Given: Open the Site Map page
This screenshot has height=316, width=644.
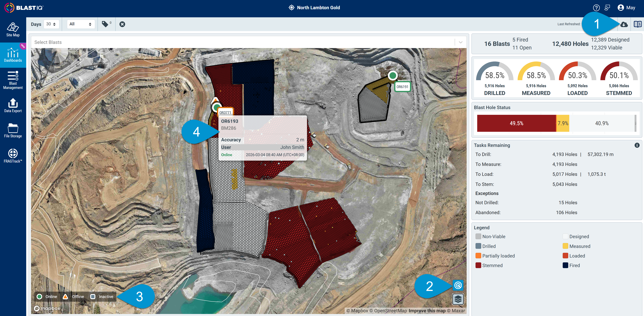Looking at the screenshot, I should click(13, 30).
